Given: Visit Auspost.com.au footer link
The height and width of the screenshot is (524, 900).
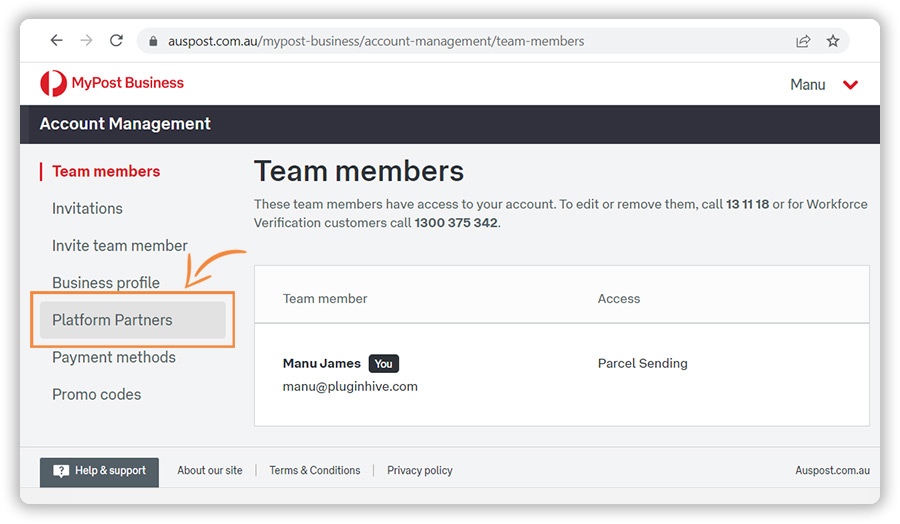Looking at the screenshot, I should click(832, 471).
